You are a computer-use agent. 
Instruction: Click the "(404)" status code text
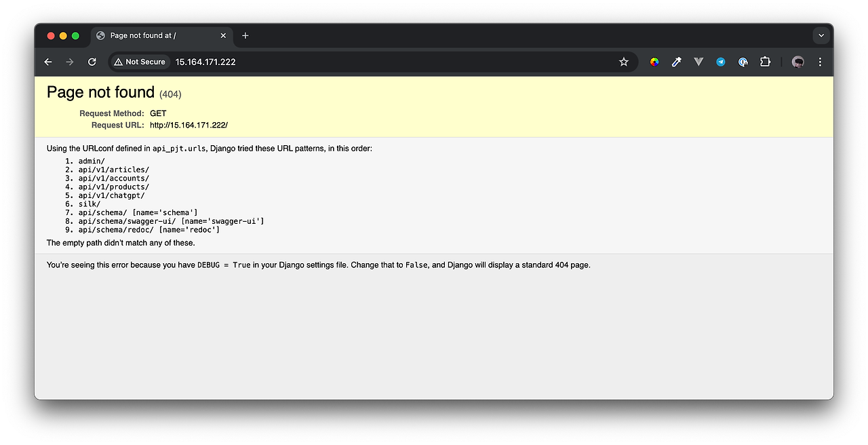[170, 94]
